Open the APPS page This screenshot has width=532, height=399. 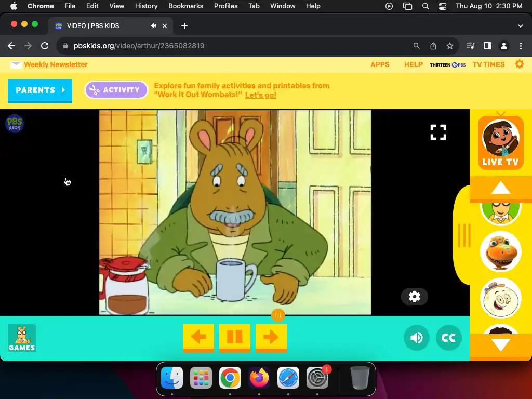point(380,64)
